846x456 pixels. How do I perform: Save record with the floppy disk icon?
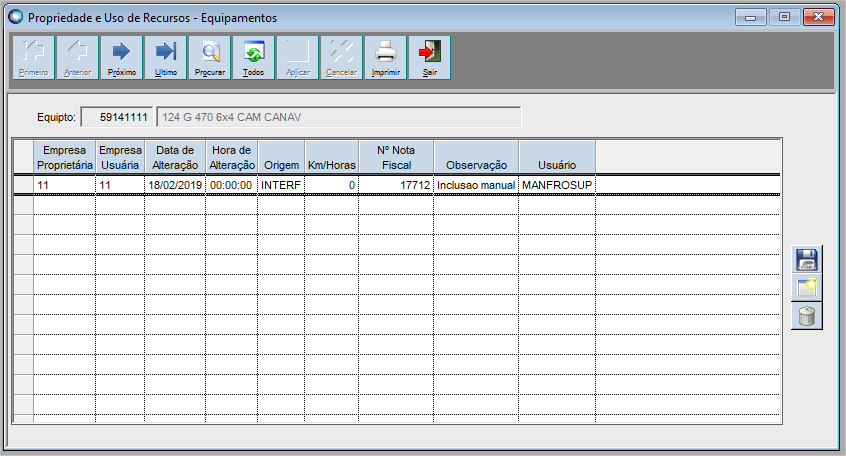pos(807,260)
